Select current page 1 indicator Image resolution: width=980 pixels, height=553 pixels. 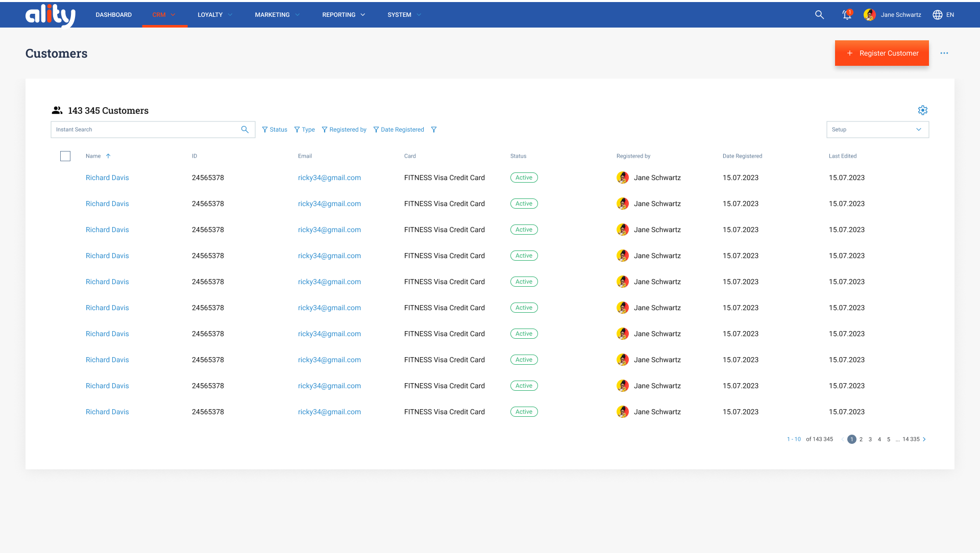851,439
